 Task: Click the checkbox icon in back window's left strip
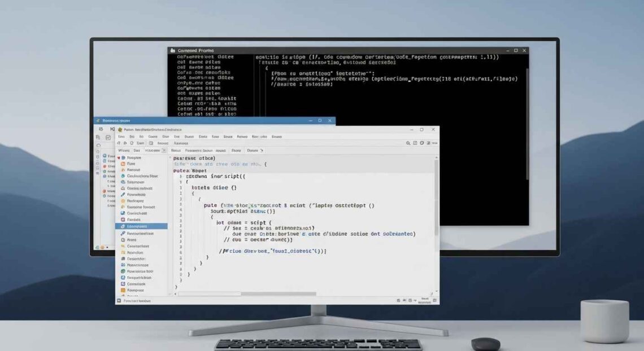tap(108, 137)
